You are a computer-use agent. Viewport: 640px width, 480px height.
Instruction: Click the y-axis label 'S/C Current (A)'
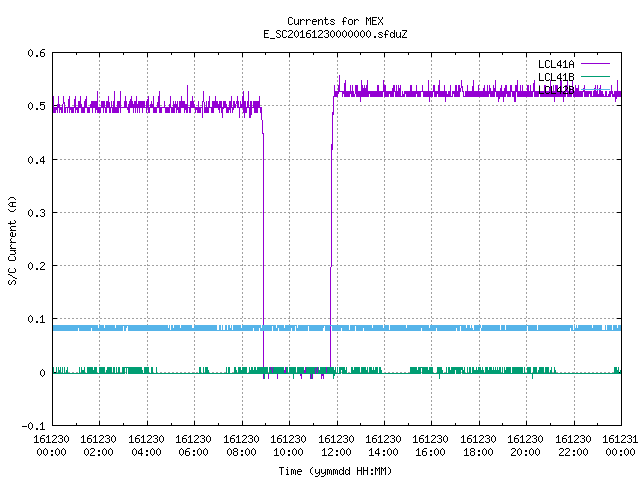pyautogui.click(x=13, y=240)
